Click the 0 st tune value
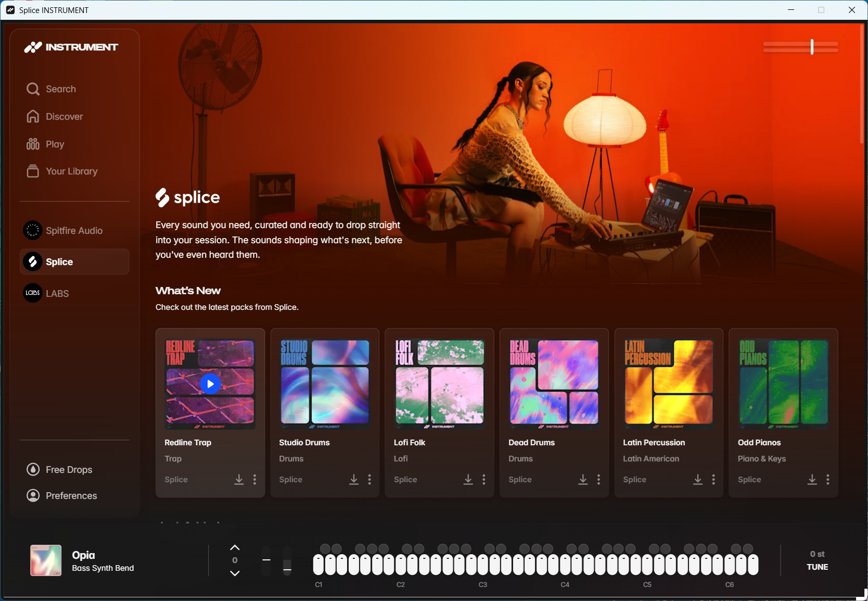 pyautogui.click(x=818, y=554)
